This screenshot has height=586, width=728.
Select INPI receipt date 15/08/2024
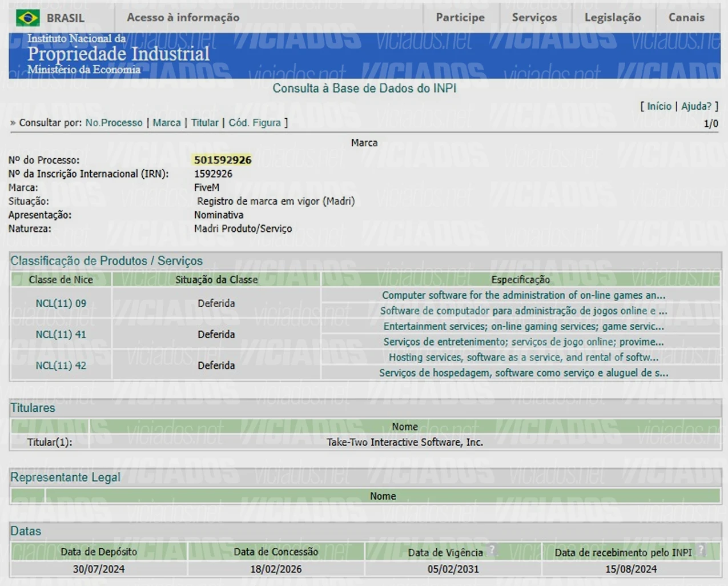[631, 569]
